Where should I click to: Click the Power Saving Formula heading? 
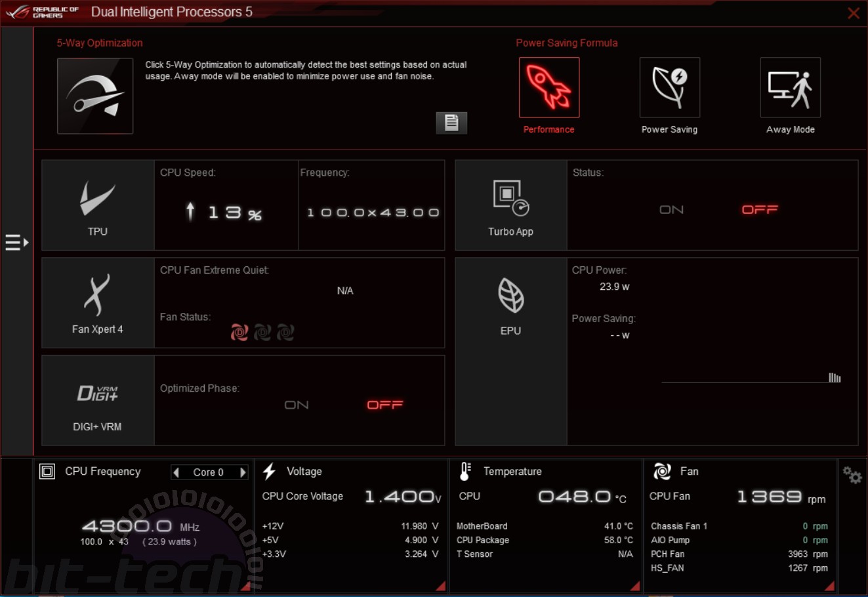[x=567, y=43]
